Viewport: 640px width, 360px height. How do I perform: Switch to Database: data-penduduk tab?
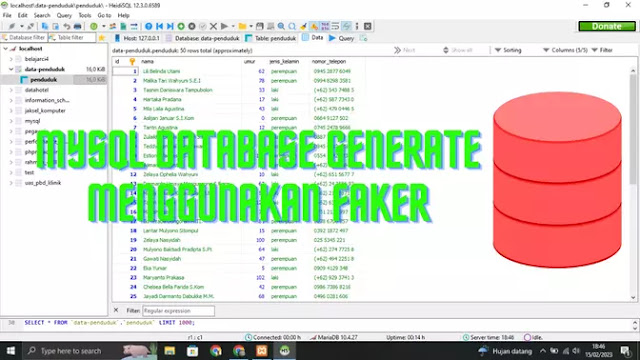[203, 38]
